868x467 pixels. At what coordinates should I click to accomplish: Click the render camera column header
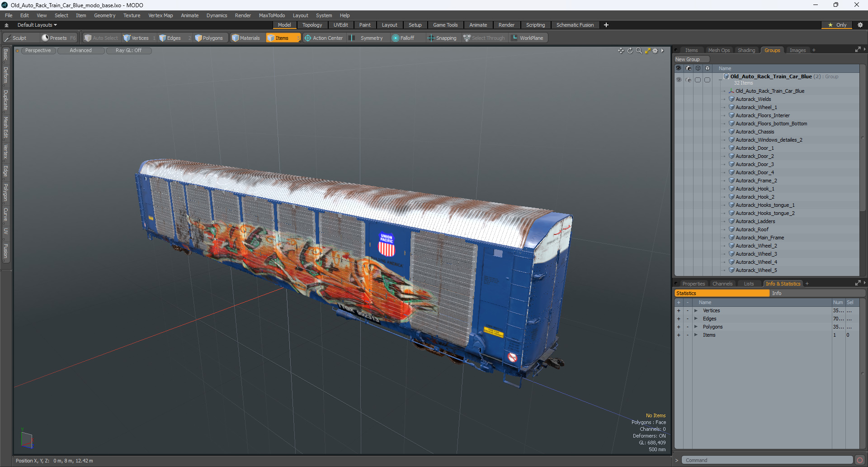689,68
